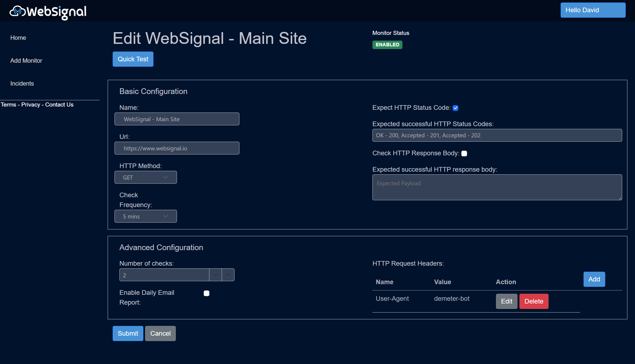This screenshot has width=635, height=364.
Task: Focus the Number of checks field
Action: point(164,275)
